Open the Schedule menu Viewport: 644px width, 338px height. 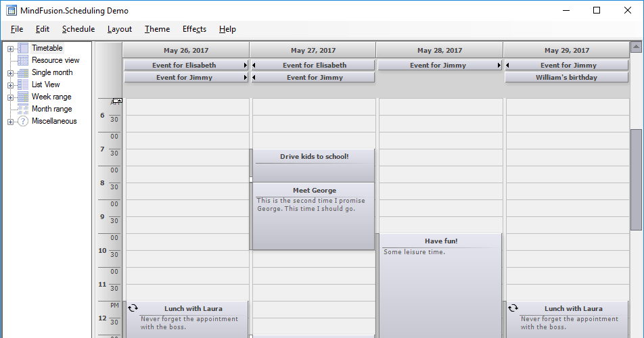78,29
